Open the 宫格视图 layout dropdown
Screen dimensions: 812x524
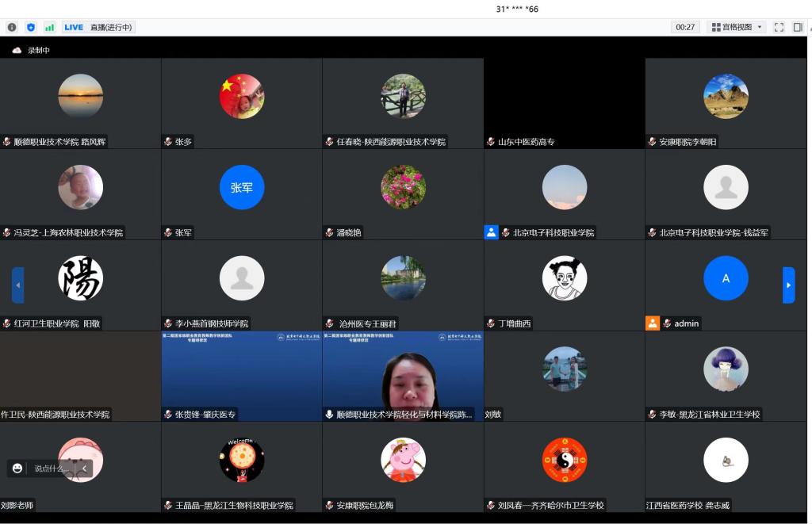click(x=737, y=27)
